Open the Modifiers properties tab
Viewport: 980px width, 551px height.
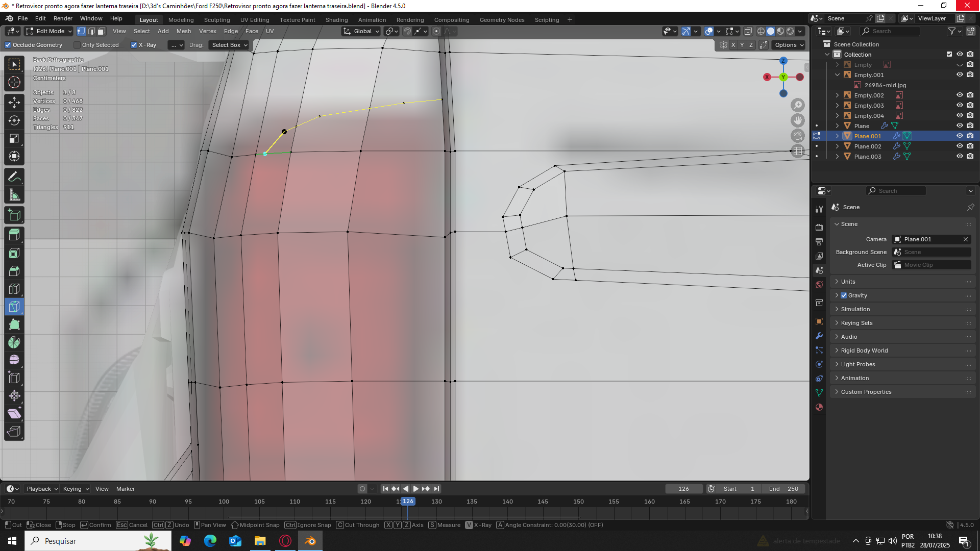819,336
